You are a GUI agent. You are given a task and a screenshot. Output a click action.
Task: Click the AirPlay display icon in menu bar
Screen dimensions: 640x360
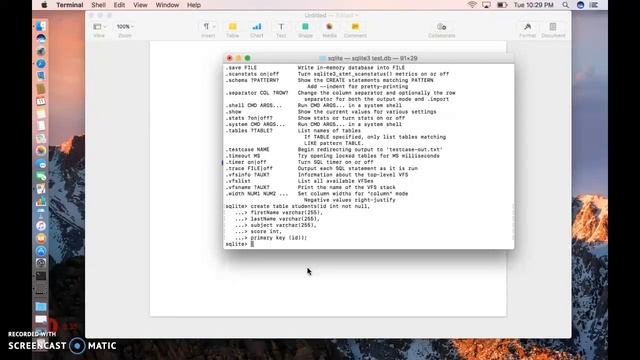(486, 5)
